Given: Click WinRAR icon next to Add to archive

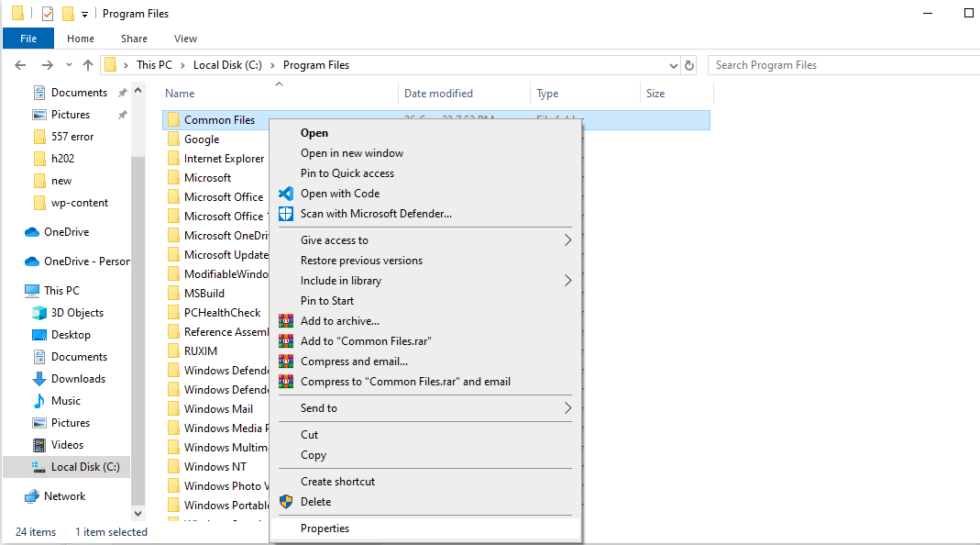Looking at the screenshot, I should click(286, 321).
